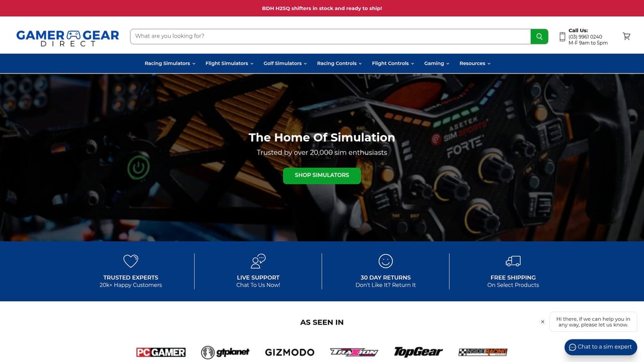The height and width of the screenshot is (362, 644).
Task: Dismiss the chat help popup
Action: 543,321
